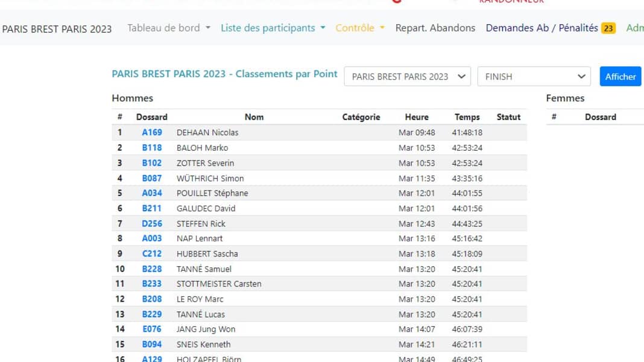Click the time value 45:16:42
The height and width of the screenshot is (362, 644).
(x=467, y=238)
